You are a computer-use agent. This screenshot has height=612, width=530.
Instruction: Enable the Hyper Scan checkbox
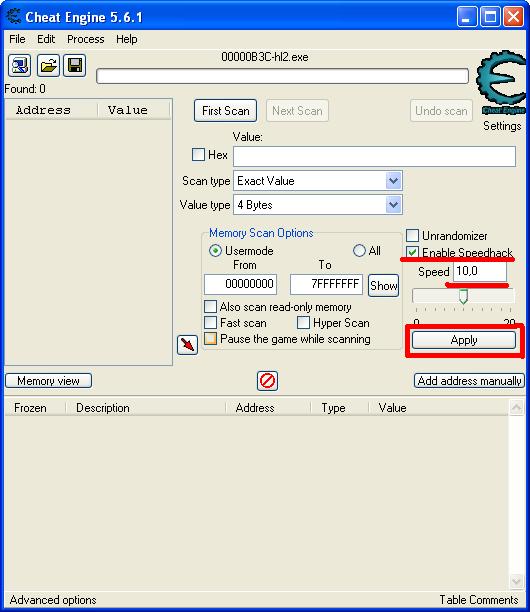pyautogui.click(x=303, y=322)
